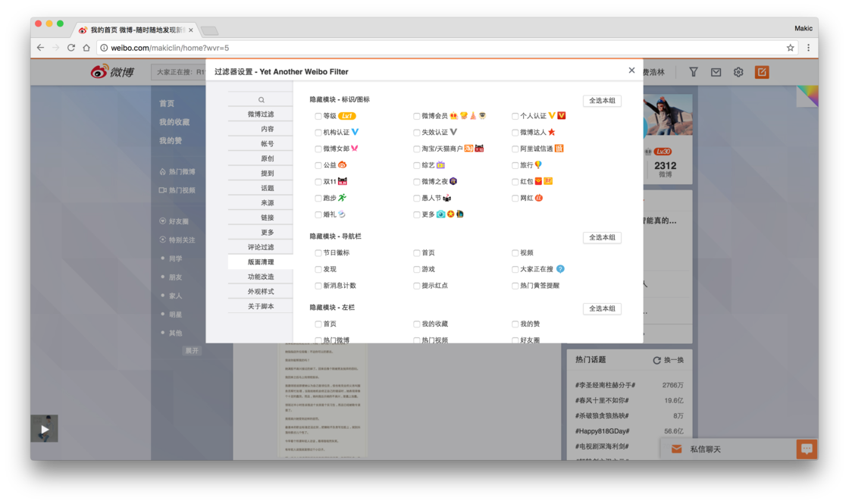This screenshot has height=504, width=849.
Task: Open the 关于脚本 tab
Action: click(x=261, y=306)
